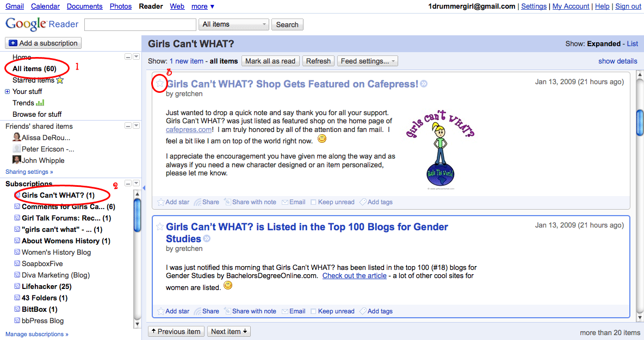Add tags to the Cafepress post

click(376, 202)
